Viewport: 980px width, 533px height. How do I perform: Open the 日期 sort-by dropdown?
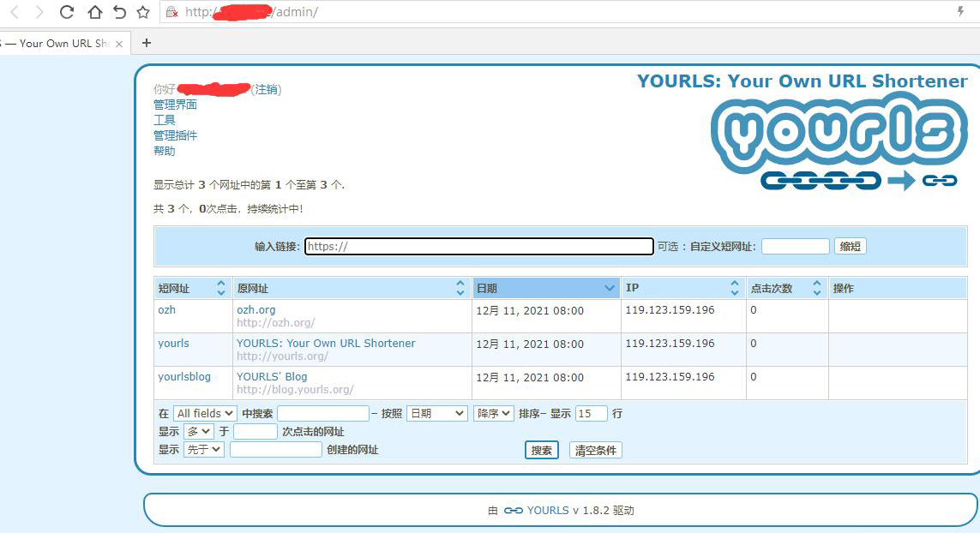point(437,414)
